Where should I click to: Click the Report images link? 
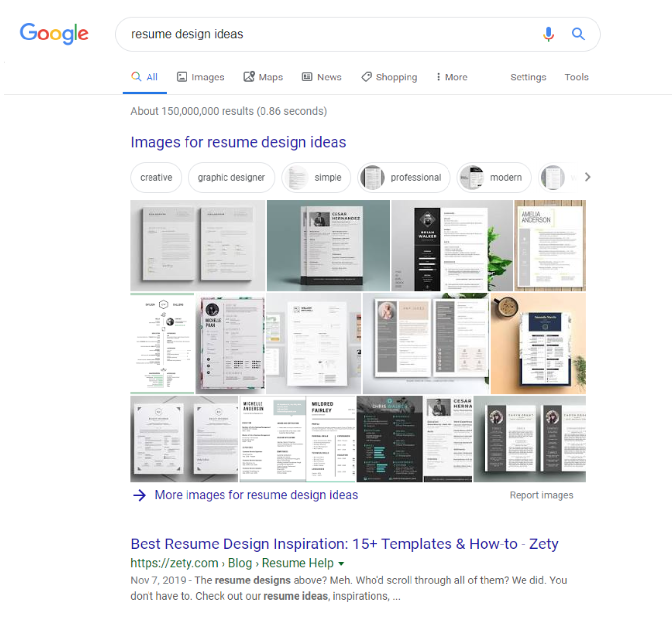[x=541, y=495]
